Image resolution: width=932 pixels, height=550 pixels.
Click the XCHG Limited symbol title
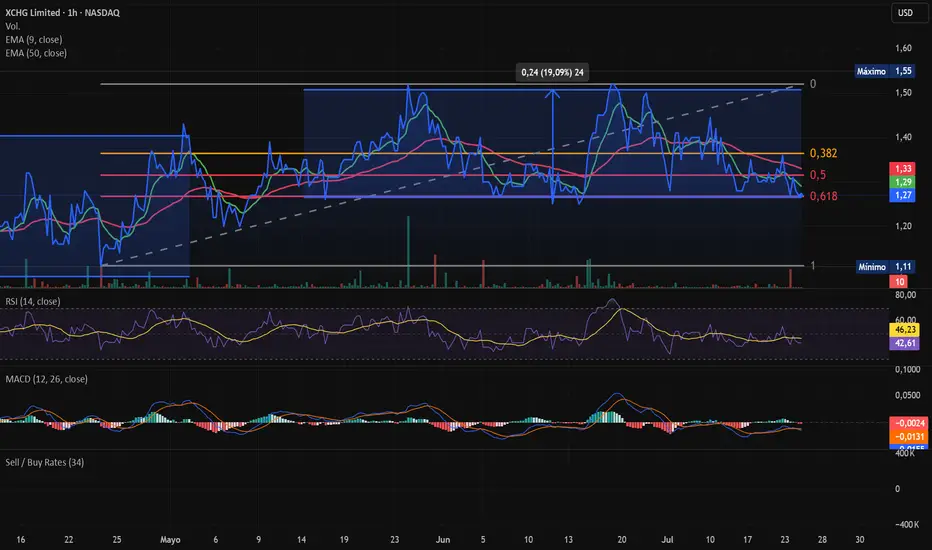click(x=62, y=12)
